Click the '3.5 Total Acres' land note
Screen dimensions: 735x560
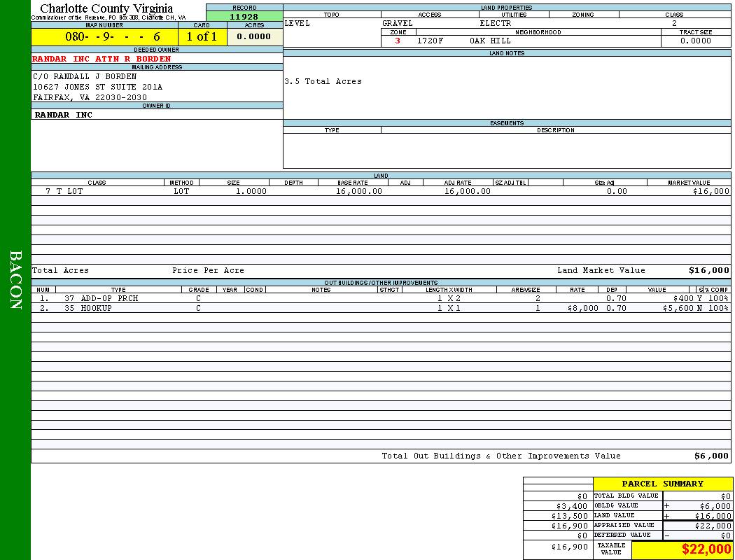click(323, 81)
